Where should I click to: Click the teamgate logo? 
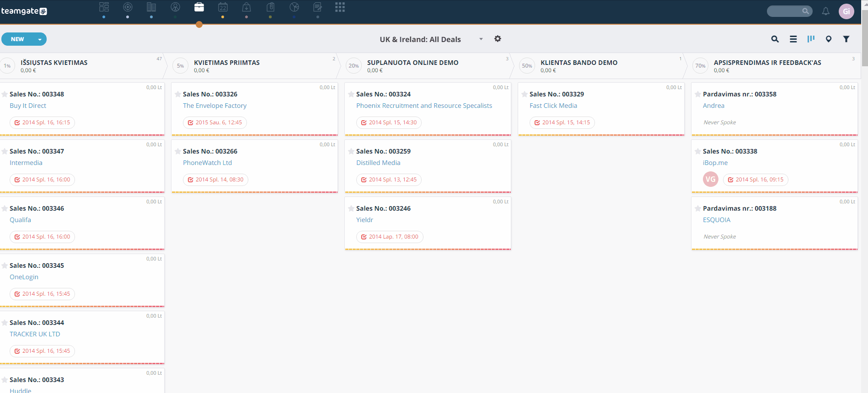click(24, 11)
